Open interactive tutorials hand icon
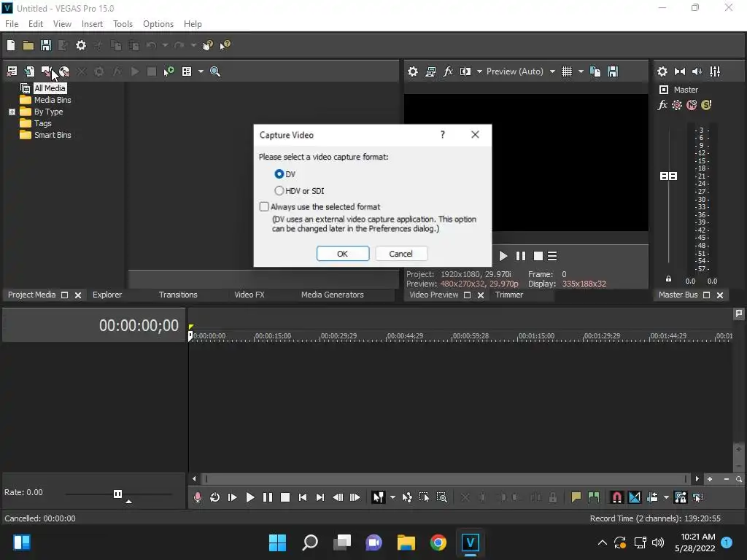This screenshot has height=560, width=747. tap(208, 45)
